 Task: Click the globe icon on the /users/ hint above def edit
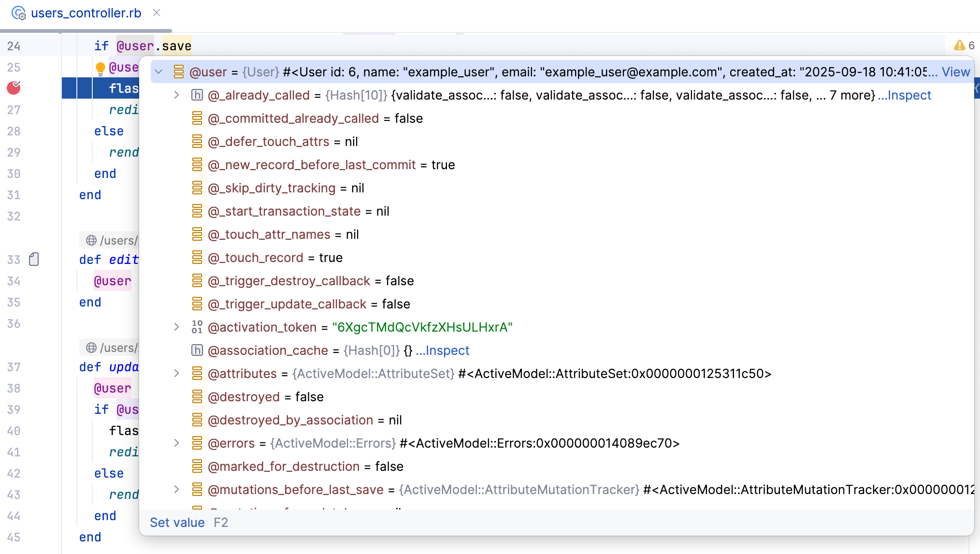[91, 240]
